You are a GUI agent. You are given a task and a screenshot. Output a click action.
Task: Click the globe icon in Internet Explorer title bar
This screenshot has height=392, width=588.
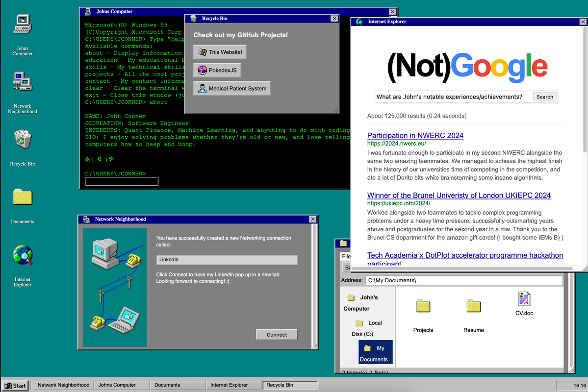(x=359, y=22)
